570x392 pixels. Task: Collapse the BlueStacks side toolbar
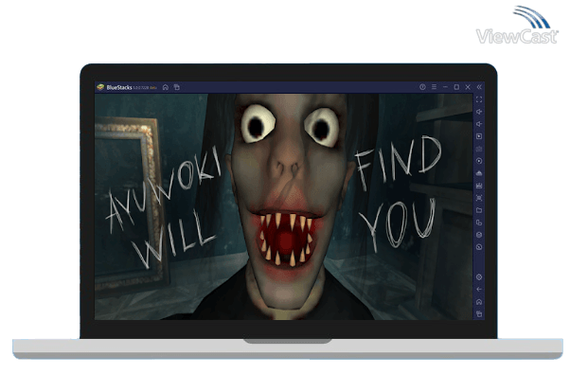(479, 87)
